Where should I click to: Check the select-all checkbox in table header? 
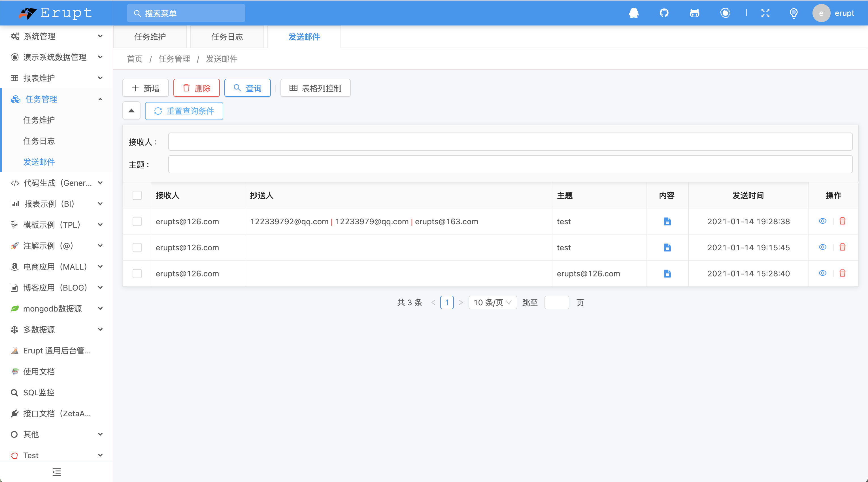137,195
